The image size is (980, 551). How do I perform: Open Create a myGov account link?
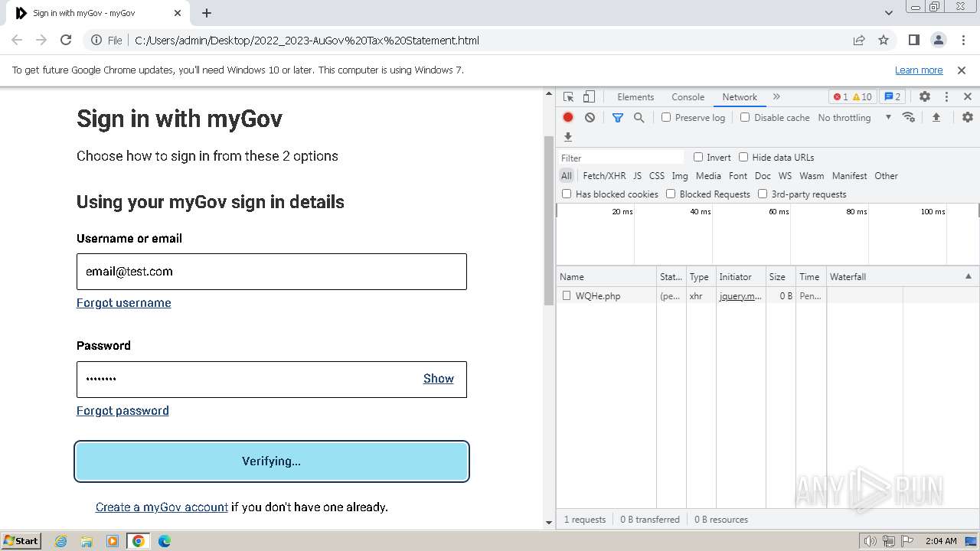click(162, 507)
